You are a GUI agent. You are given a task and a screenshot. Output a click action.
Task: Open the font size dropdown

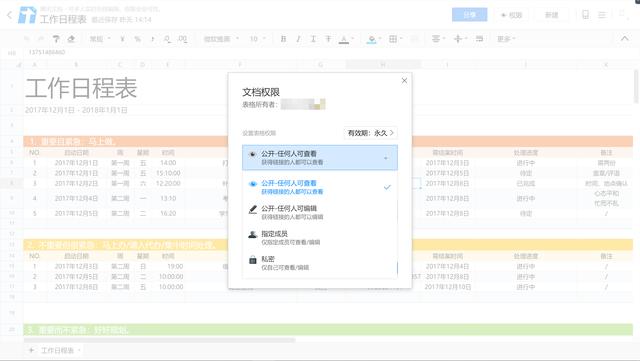(x=257, y=39)
